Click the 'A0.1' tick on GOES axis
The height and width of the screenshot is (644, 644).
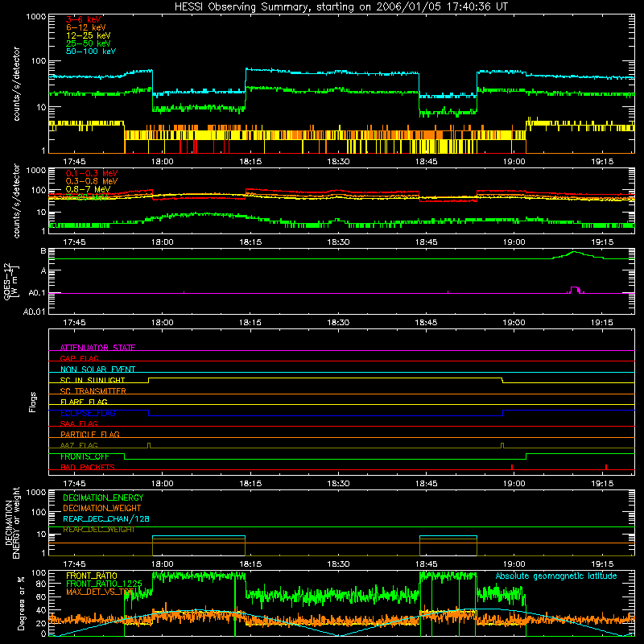(36, 293)
